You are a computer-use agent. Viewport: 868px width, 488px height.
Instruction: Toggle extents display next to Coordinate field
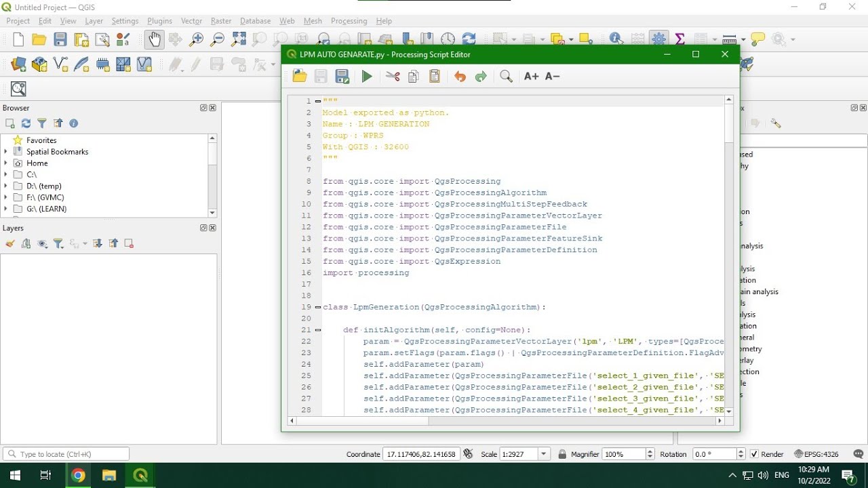pos(468,454)
